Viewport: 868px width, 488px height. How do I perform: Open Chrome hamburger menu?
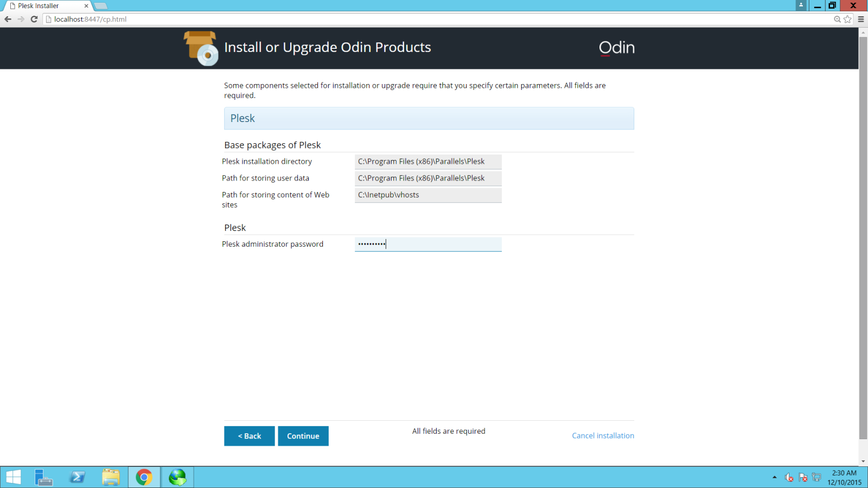click(x=861, y=19)
